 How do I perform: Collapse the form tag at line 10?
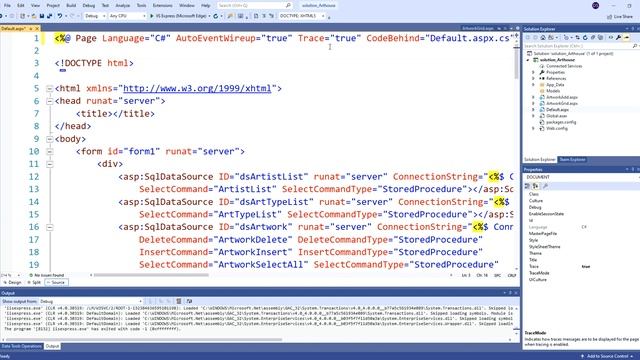click(x=49, y=151)
